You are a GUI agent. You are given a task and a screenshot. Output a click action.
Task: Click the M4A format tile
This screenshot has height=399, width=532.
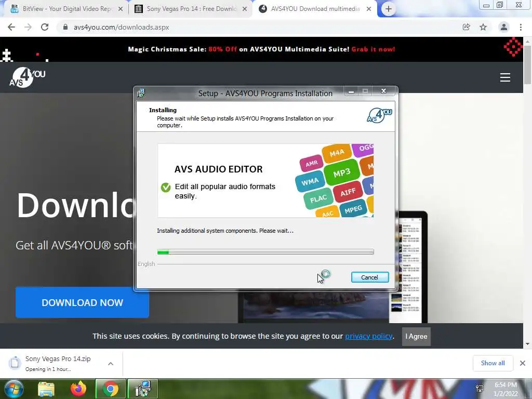tap(337, 153)
